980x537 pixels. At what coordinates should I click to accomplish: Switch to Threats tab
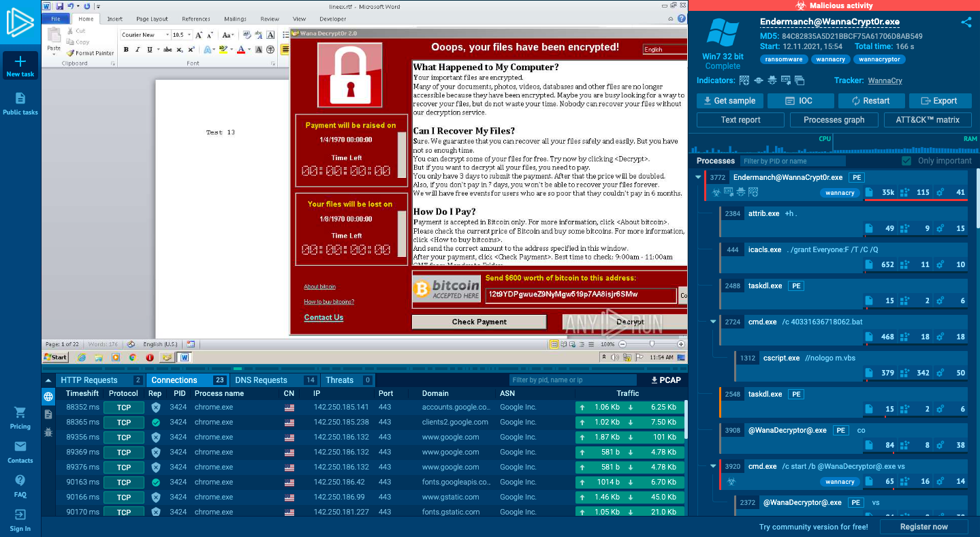click(347, 380)
